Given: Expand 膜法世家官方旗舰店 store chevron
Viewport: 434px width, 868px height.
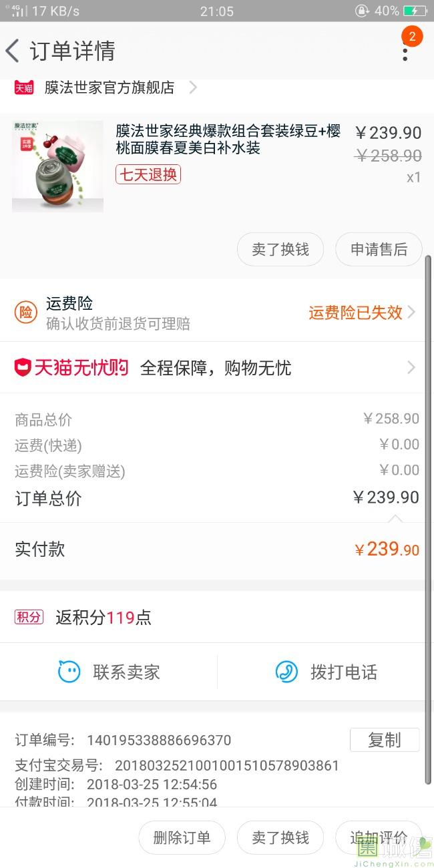Looking at the screenshot, I should 193,87.
